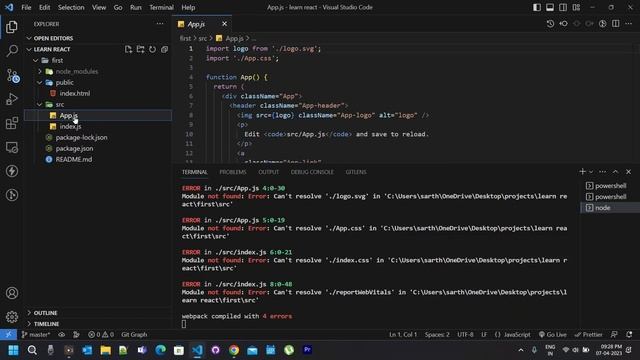Open the Source Control view
This screenshot has width=640, height=360.
pyautogui.click(x=12, y=76)
